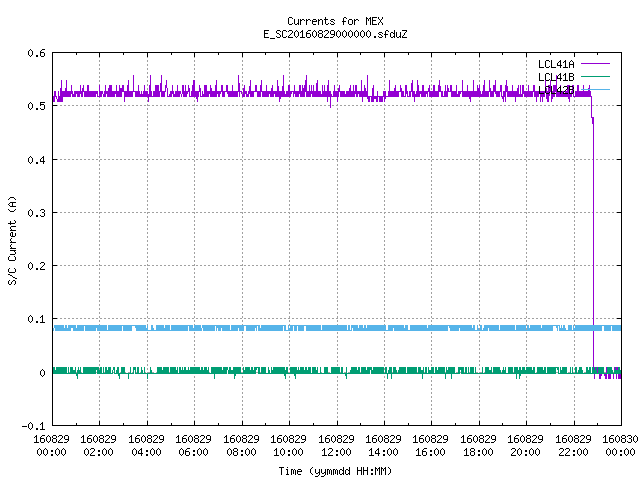
Task: Click the 160829 20:00 x-axis tick label
Action: [x=525, y=445]
